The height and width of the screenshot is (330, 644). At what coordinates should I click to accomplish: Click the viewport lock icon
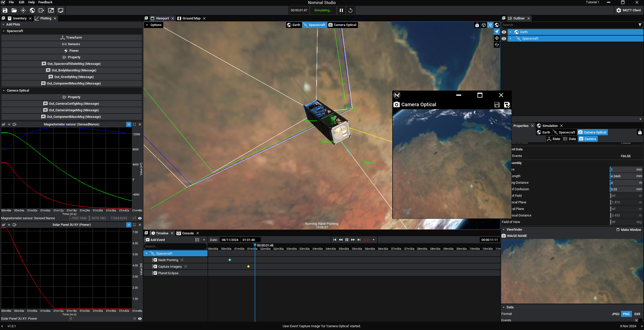click(x=477, y=25)
